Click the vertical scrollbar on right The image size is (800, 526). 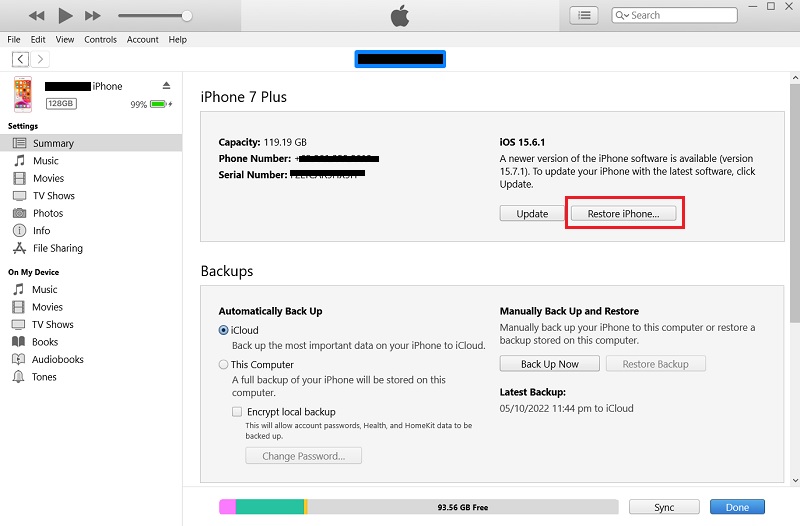click(x=793, y=200)
